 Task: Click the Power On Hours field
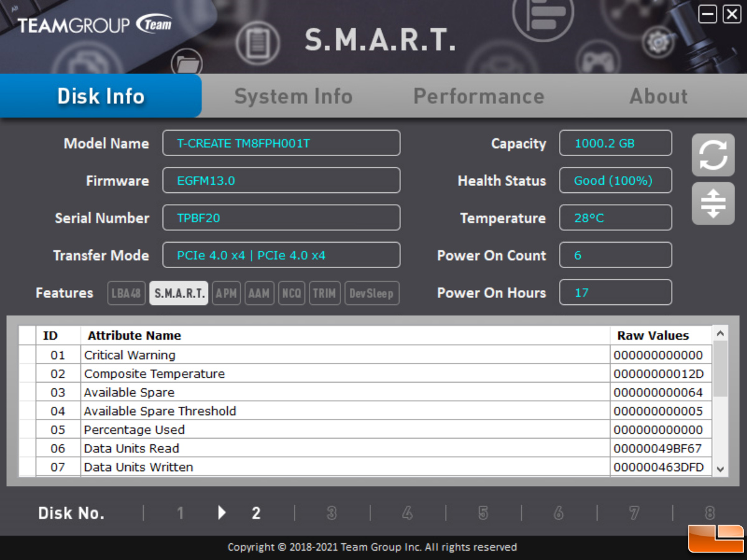pos(616,292)
